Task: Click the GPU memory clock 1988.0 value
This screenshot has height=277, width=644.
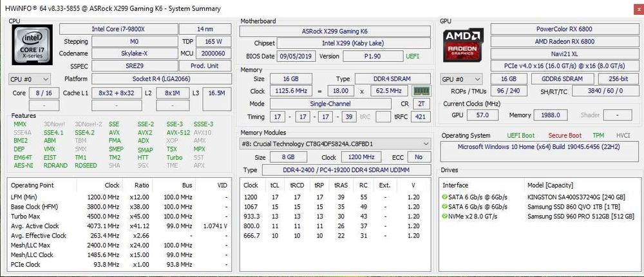Action: tap(551, 115)
